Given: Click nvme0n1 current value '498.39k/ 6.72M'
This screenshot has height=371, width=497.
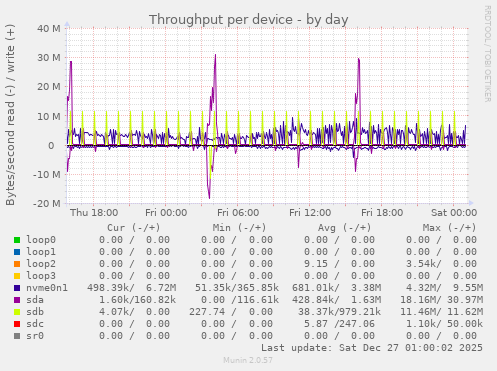Looking at the screenshot, I should [x=132, y=288].
